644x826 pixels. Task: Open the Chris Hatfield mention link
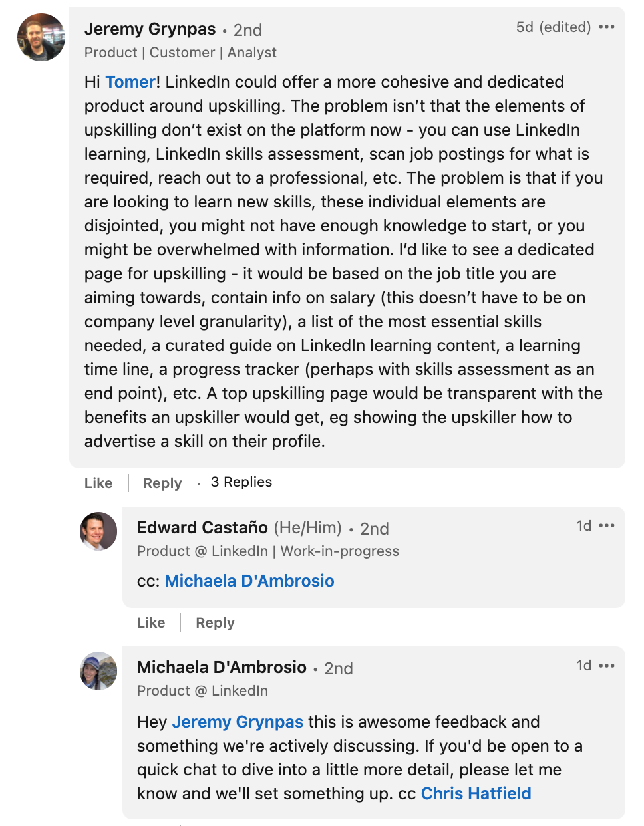(x=476, y=794)
